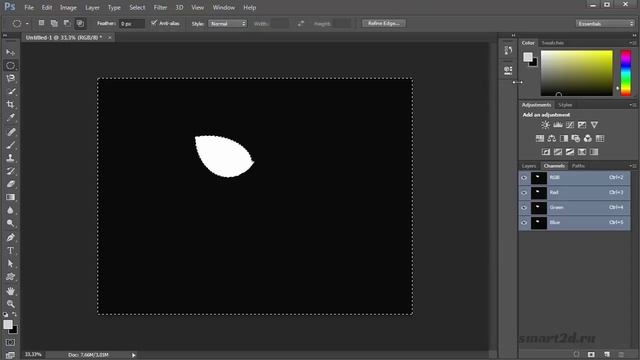The width and height of the screenshot is (640, 360).
Task: Click the Feather input field
Action: click(132, 24)
